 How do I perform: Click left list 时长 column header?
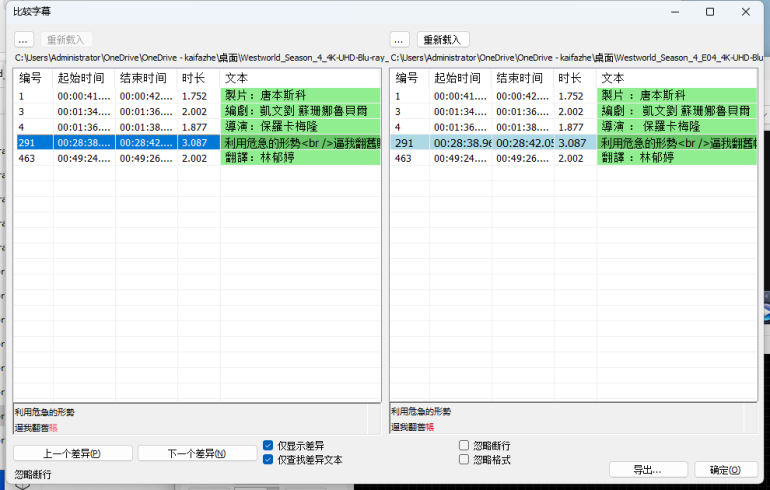pos(199,78)
